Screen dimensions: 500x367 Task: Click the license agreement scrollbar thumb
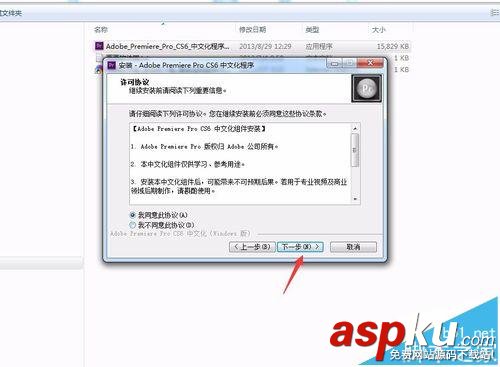[x=355, y=150]
